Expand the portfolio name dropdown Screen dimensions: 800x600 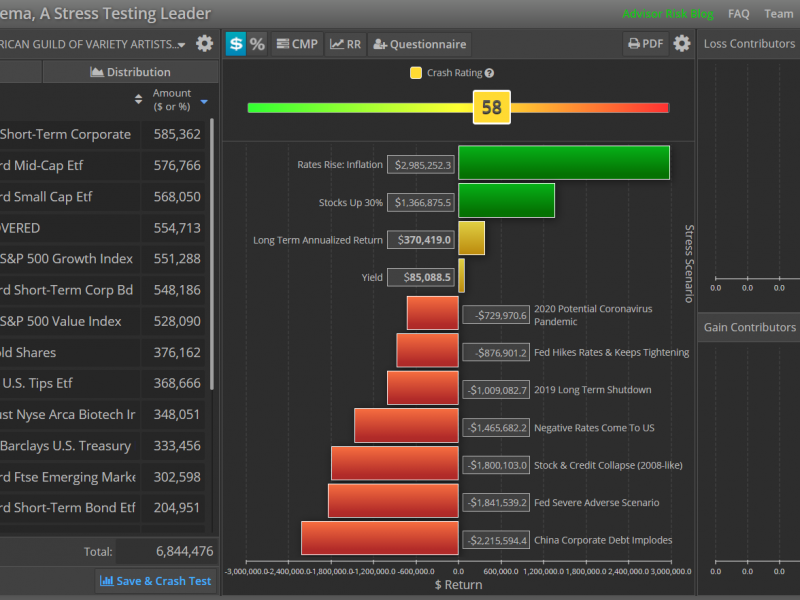coord(180,45)
